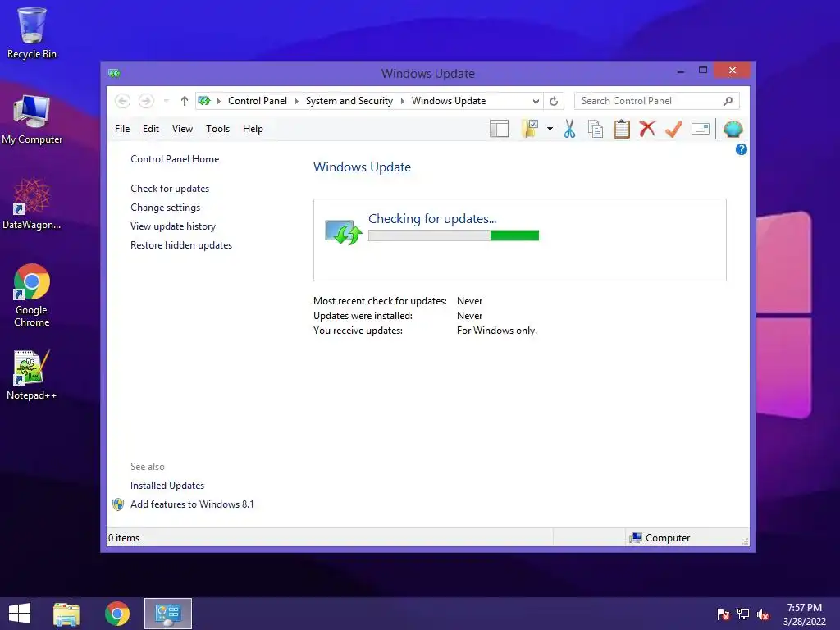The height and width of the screenshot is (630, 840).
Task: Go up one folder level
Action: click(185, 101)
